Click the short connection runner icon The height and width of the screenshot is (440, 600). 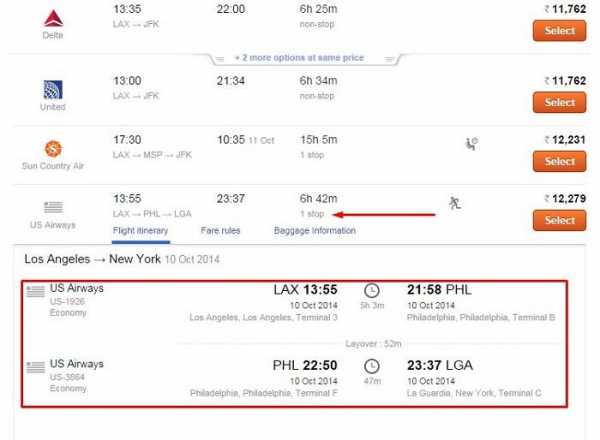coord(455,204)
